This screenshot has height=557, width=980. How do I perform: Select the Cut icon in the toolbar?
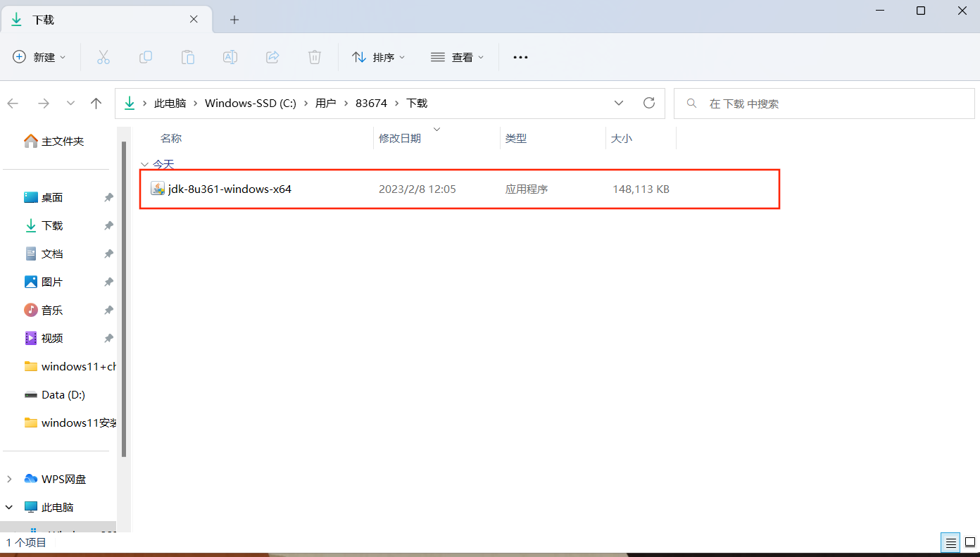tap(103, 57)
